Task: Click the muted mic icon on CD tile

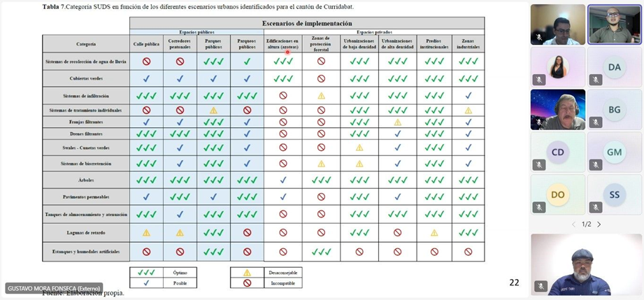Action: 538,165
